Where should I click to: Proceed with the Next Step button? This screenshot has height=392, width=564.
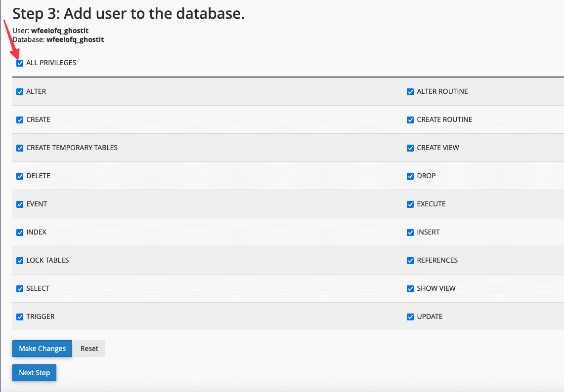coord(34,373)
